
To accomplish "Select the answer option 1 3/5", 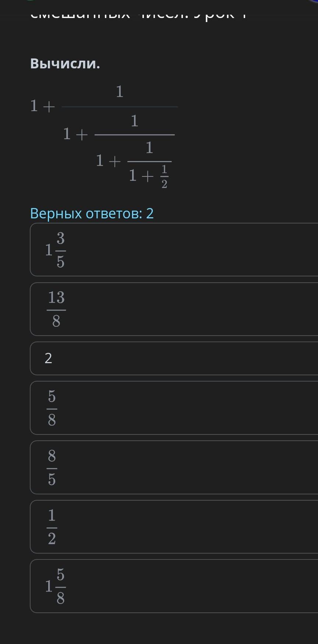I will tap(174, 250).
